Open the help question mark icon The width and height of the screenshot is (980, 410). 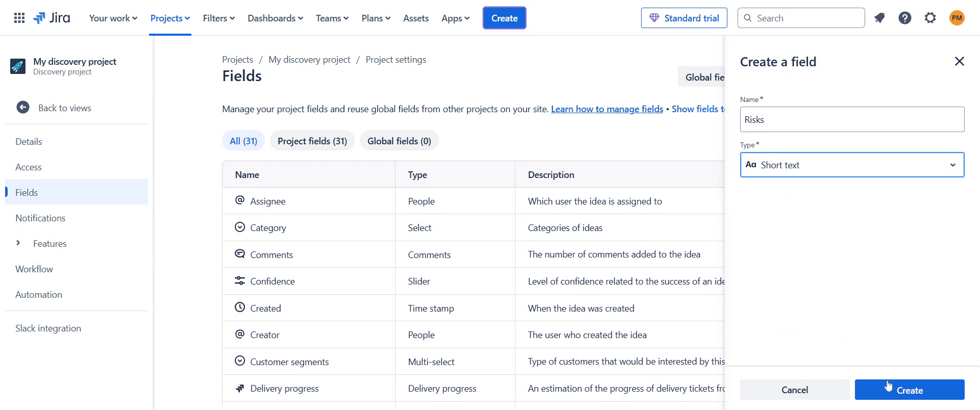coord(904,18)
